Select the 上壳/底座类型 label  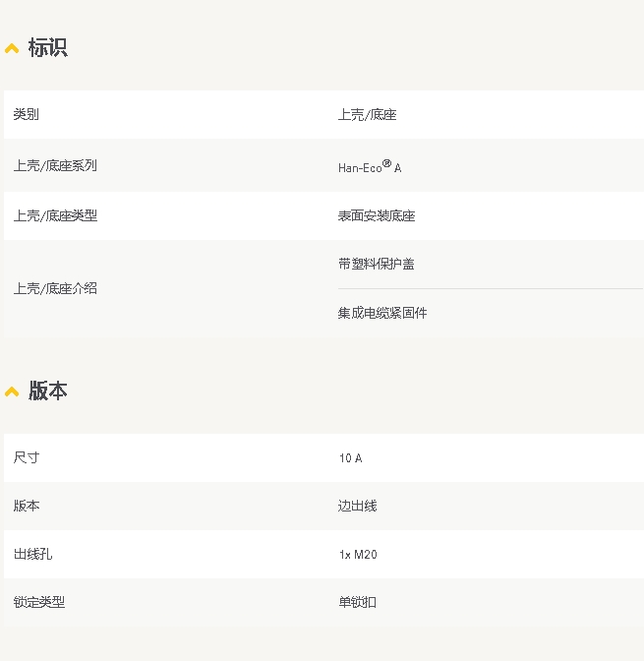pyautogui.click(x=55, y=216)
